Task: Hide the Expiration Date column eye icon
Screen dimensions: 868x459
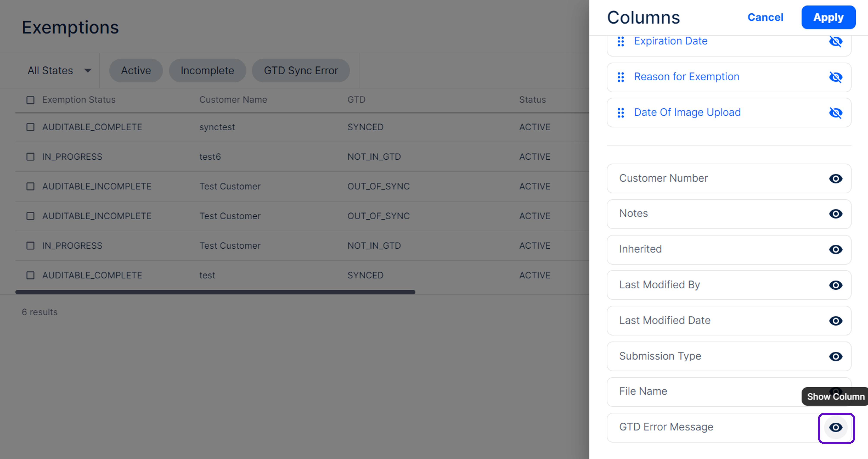Action: point(835,42)
